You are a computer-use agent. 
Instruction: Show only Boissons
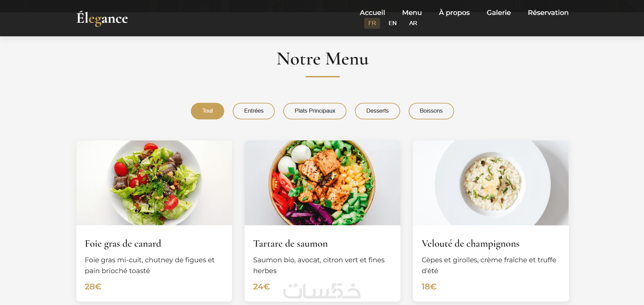click(431, 111)
